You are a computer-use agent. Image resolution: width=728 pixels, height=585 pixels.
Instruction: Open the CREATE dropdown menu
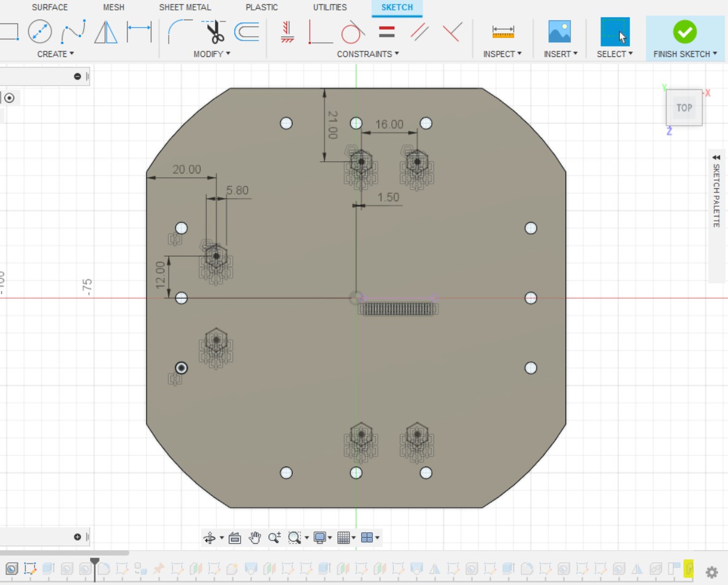pyautogui.click(x=55, y=54)
